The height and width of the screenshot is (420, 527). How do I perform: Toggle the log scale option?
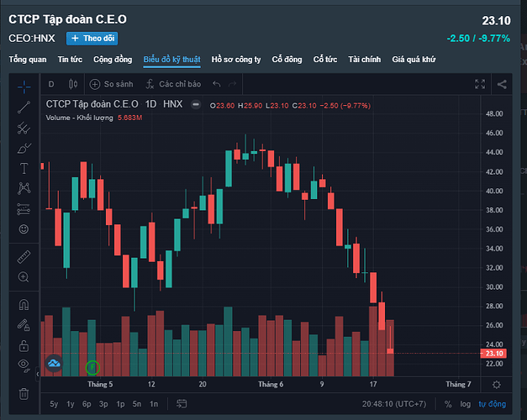point(466,404)
